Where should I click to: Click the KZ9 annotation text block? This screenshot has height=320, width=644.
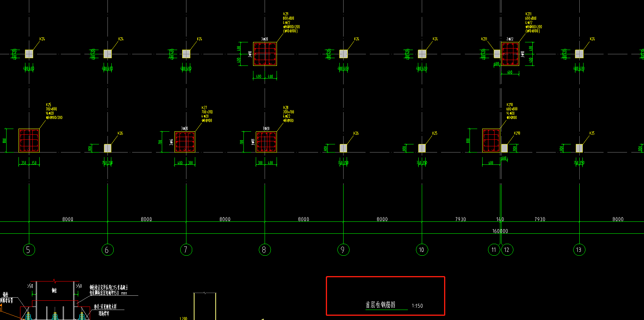(291, 22)
